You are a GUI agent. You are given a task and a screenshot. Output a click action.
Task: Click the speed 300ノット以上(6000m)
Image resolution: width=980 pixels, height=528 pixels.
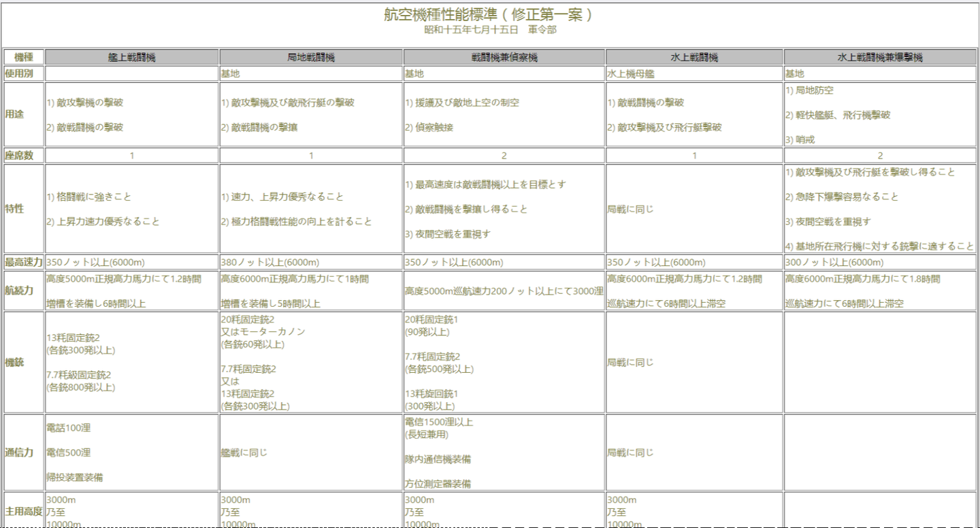coord(834,262)
